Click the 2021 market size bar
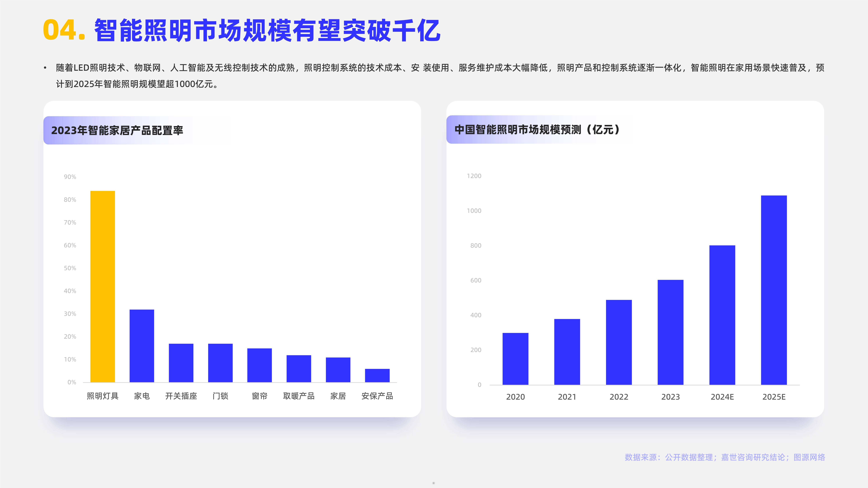Screen dimensions: 868x488 click(567, 352)
